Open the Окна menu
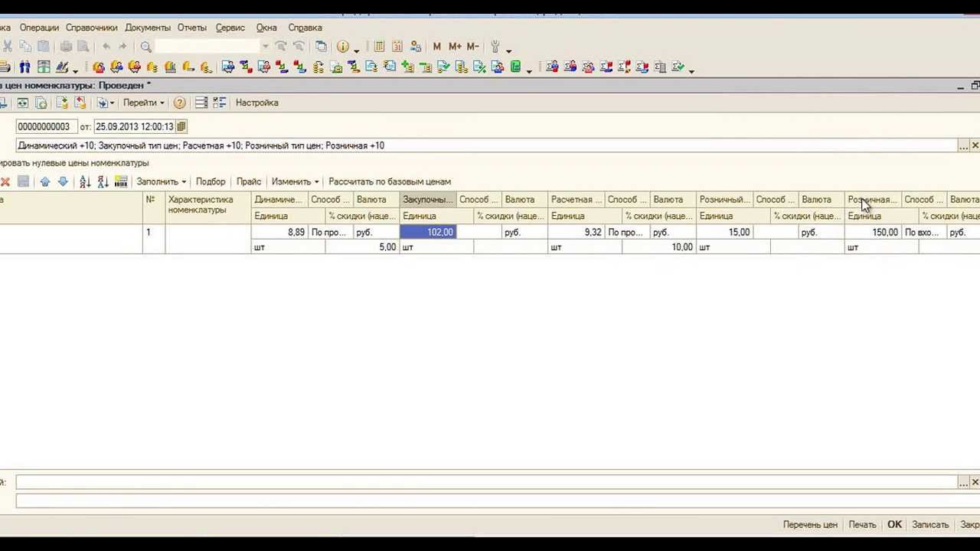980x551 pixels. 266,28
